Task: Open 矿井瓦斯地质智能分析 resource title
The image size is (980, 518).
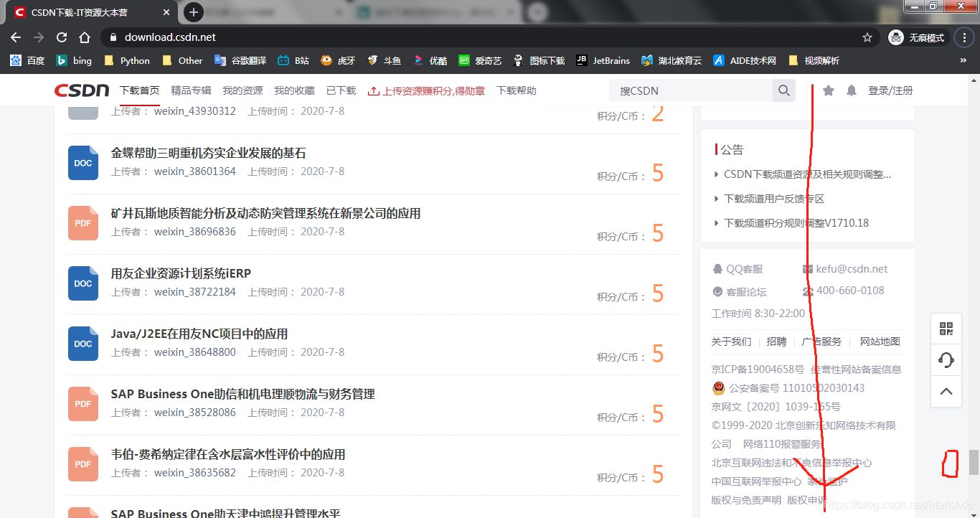Action: [265, 213]
